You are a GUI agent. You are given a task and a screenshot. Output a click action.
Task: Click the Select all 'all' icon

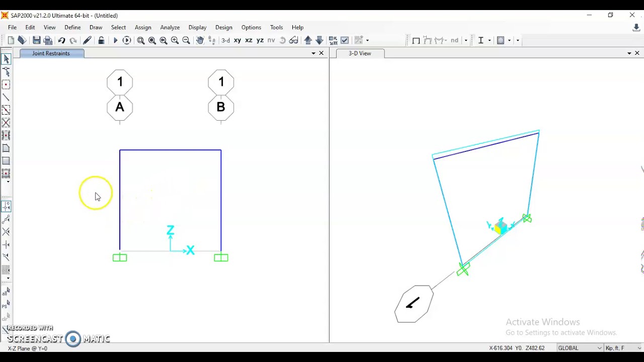(6, 292)
